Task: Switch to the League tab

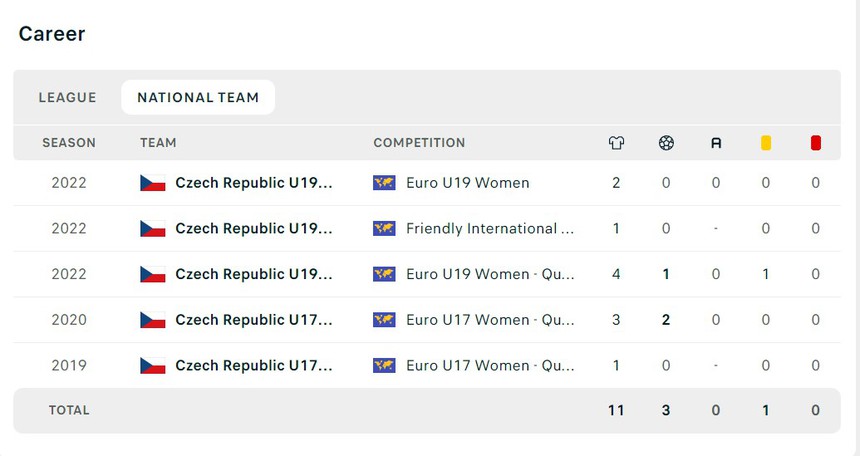Action: [x=68, y=98]
